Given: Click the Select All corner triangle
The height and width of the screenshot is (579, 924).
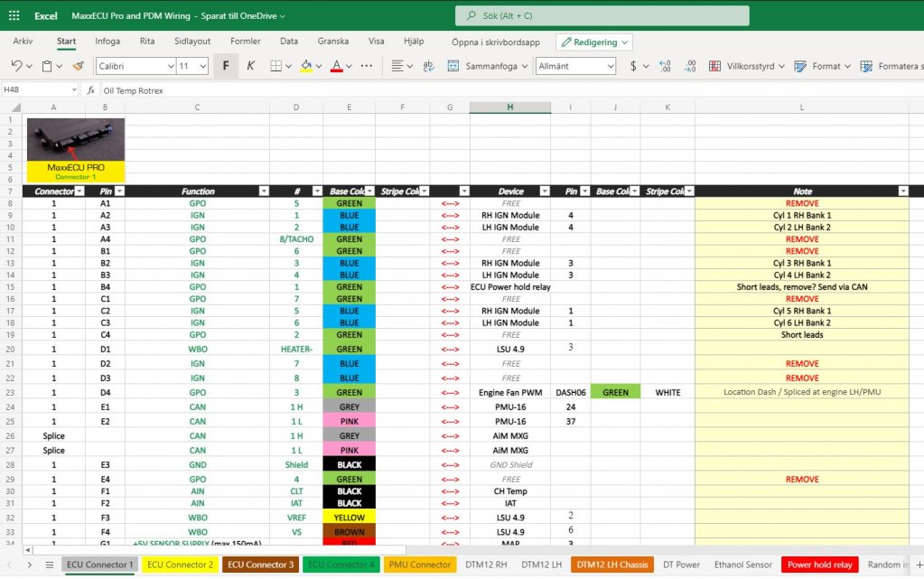Looking at the screenshot, I should (x=16, y=107).
